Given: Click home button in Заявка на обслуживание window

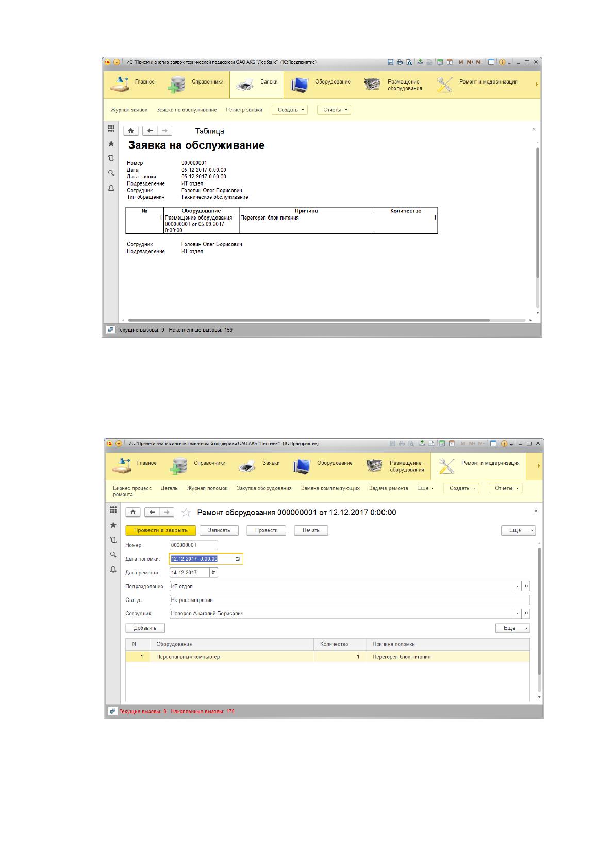Looking at the screenshot, I should pos(131,131).
